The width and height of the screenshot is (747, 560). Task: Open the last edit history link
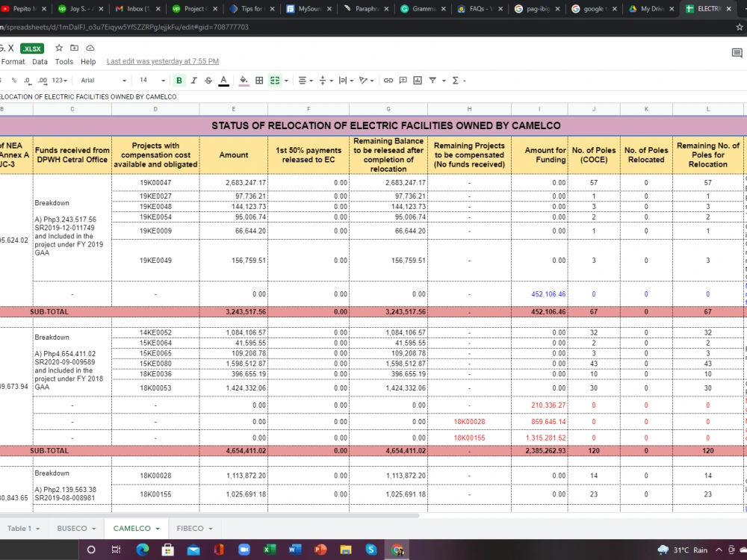[163, 61]
